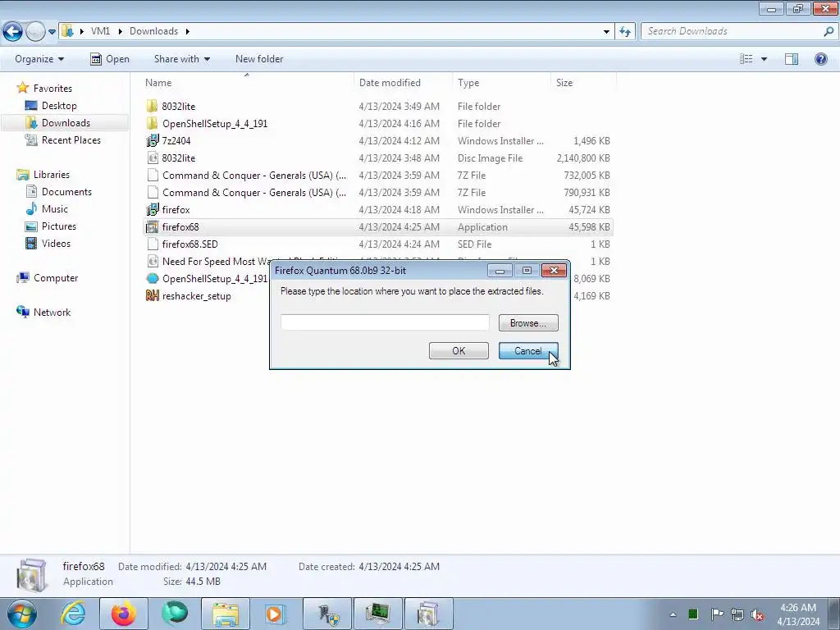Select the OpenShellSetup_4_4_191 application icon
This screenshot has width=840, height=630.
click(x=152, y=278)
